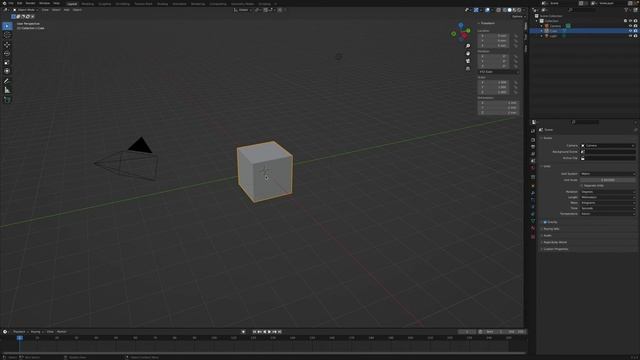Click the Blender logo icon
640x360 pixels.
[x=4, y=3]
